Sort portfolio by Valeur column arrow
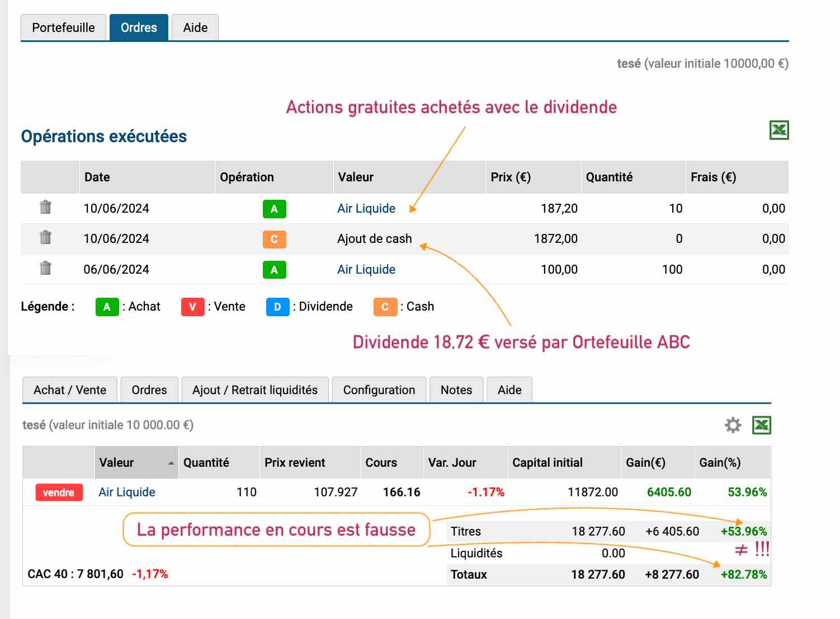 [171, 463]
